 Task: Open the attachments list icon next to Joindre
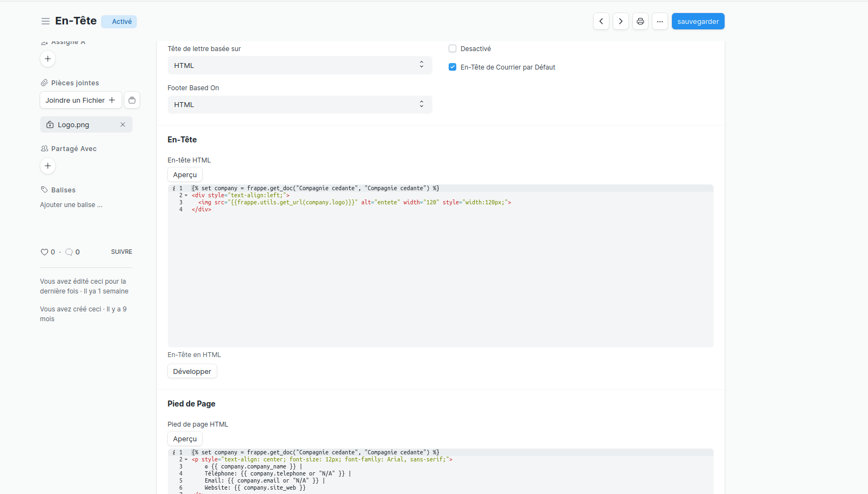pos(132,100)
